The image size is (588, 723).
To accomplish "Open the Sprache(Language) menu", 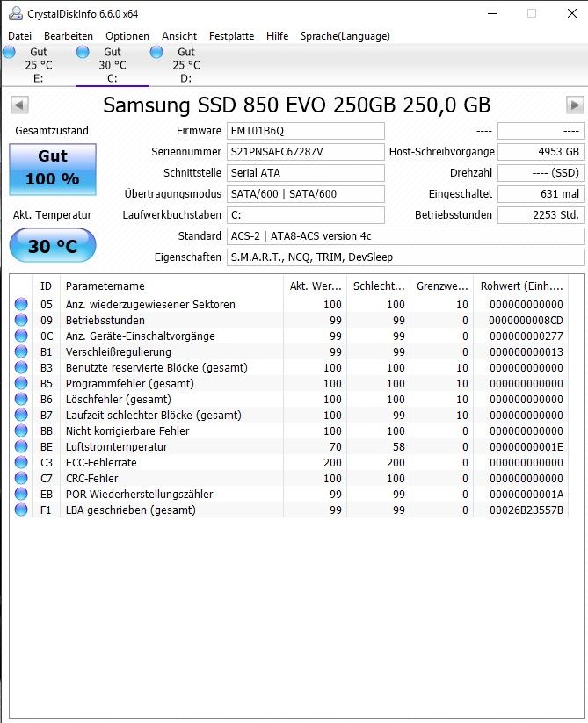I will pos(345,36).
